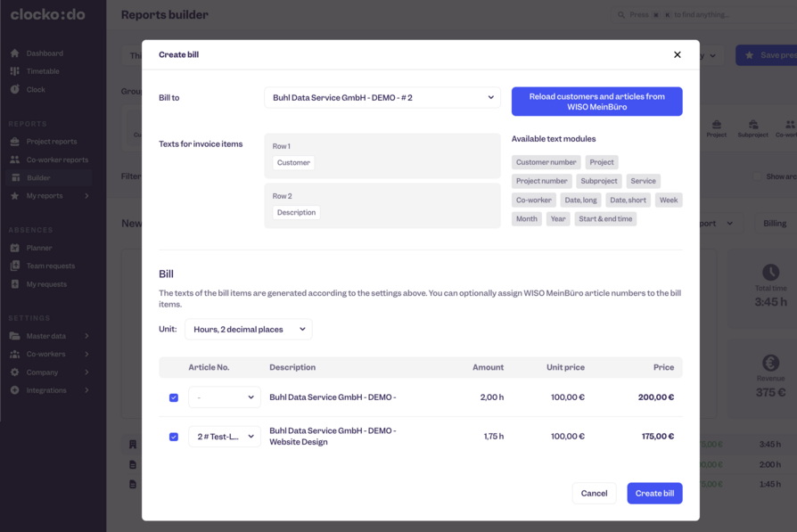The height and width of the screenshot is (532, 797).
Task: Open the Timetable sidebar item
Action: [x=43, y=71]
